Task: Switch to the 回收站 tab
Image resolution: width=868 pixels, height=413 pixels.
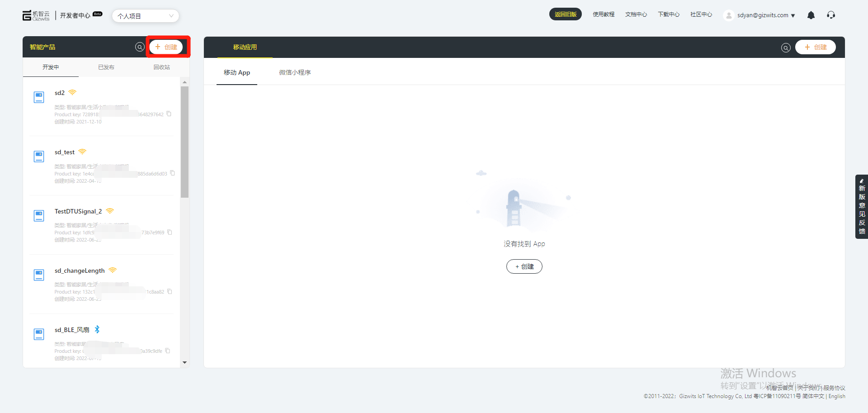Action: click(161, 67)
